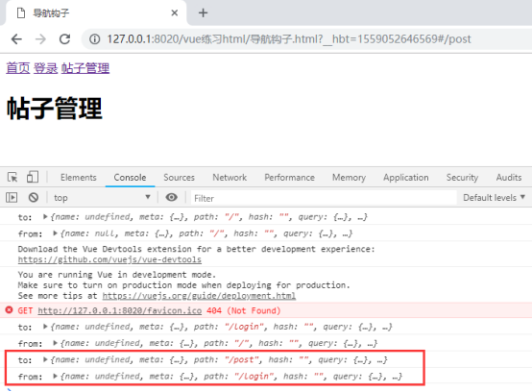
Task: Show the console sidebar
Action: click(12, 198)
